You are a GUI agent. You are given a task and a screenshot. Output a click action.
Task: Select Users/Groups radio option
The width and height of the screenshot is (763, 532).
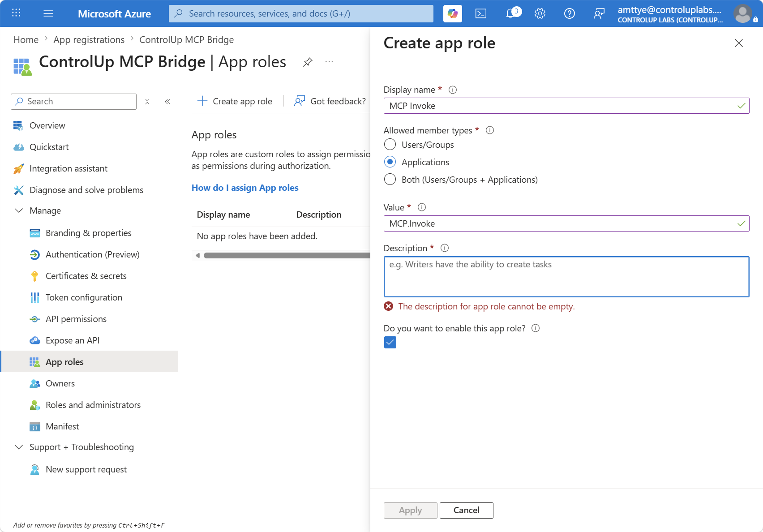[390, 145]
